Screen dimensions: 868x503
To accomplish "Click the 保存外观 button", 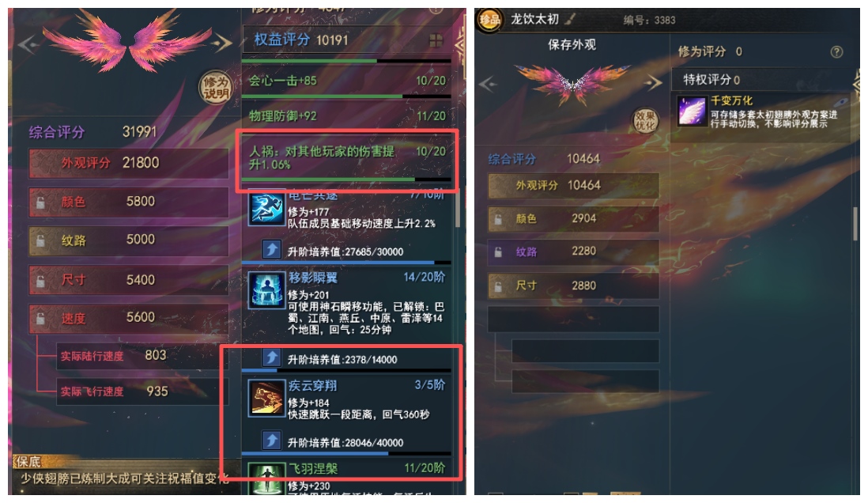I will [572, 45].
